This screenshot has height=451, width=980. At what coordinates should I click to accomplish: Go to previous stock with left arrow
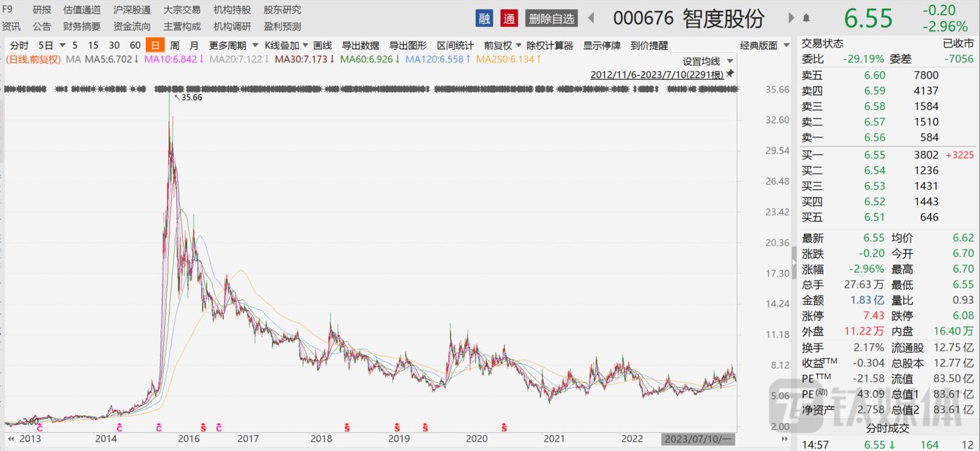(591, 18)
